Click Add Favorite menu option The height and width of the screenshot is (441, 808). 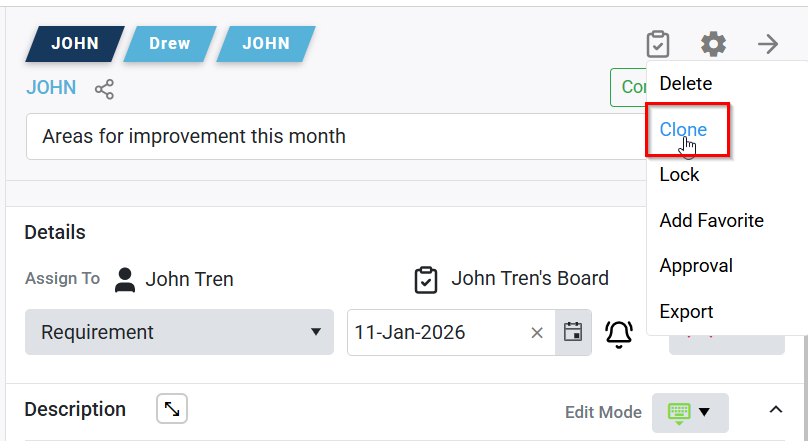(711, 221)
